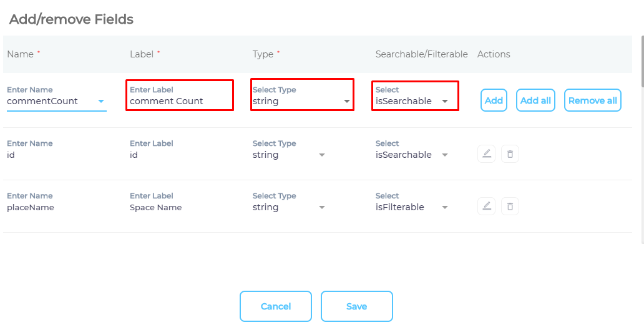The image size is (644, 335).
Task: Save the field changes
Action: pos(357,306)
